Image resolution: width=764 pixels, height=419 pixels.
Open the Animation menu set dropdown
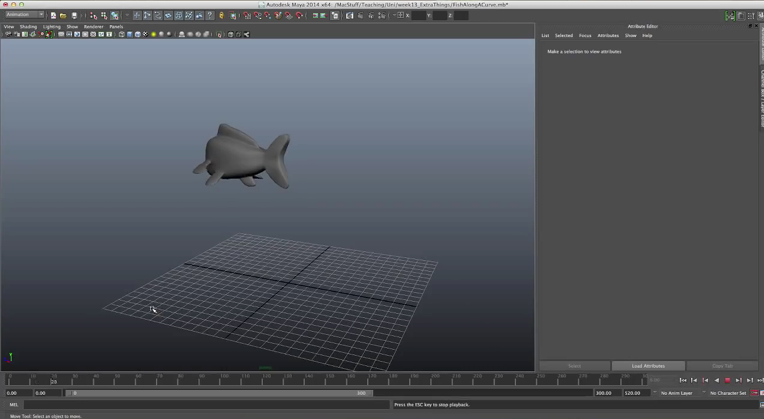click(25, 15)
